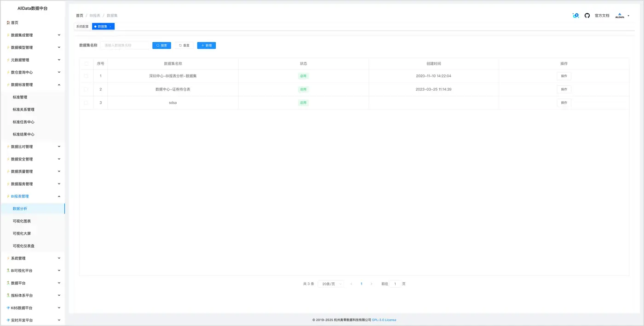Image resolution: width=644 pixels, height=326 pixels.
Task: Open the user dropdown arrow beside avatar
Action: (x=628, y=16)
